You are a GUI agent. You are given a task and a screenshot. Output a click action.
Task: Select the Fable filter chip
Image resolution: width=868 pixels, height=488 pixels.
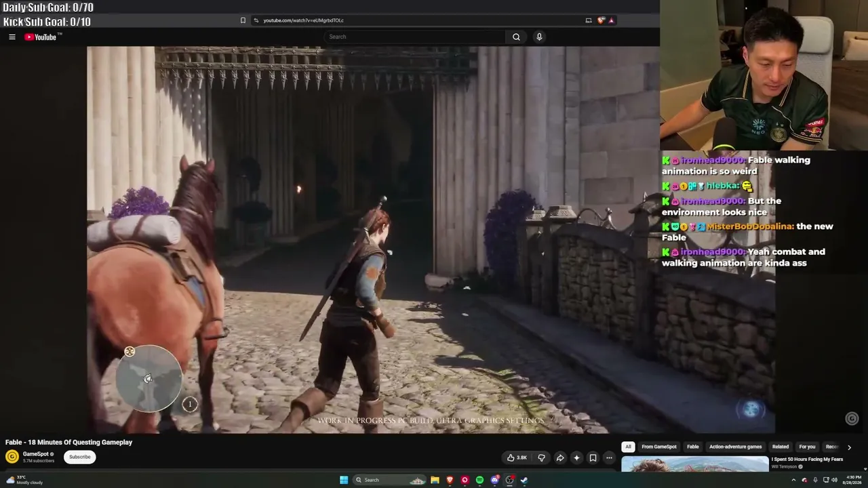coord(692,447)
